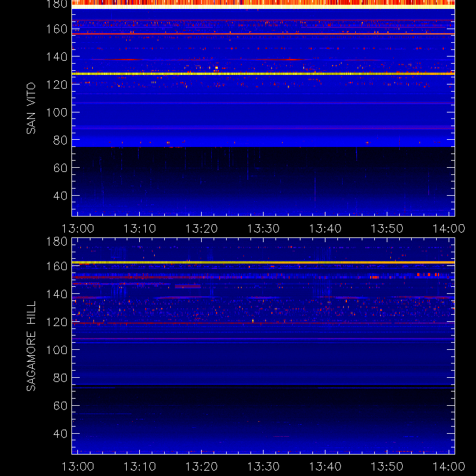The width and height of the screenshot is (476, 476).
Task: Click the 60 frequency label on Sagamore Hill plot
Action: click(x=60, y=406)
